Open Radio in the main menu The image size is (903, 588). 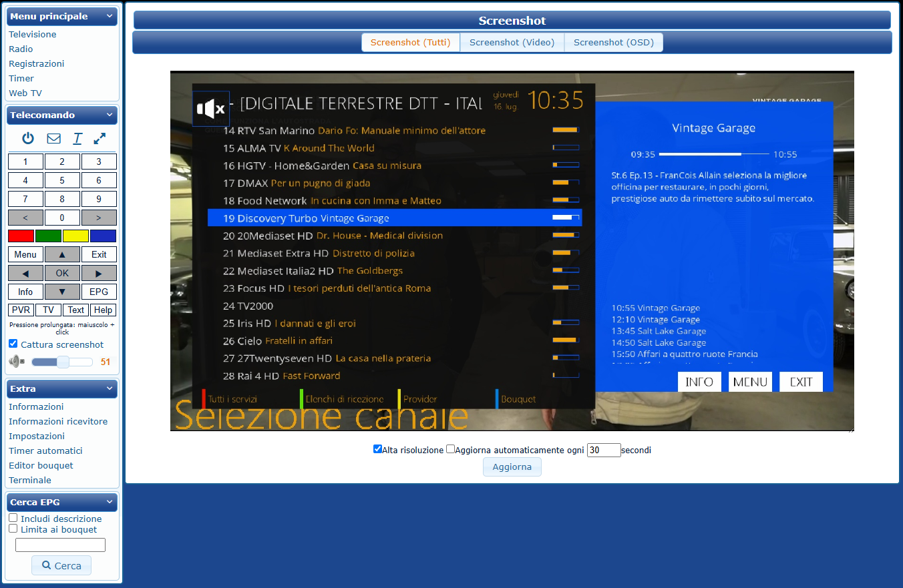(21, 49)
